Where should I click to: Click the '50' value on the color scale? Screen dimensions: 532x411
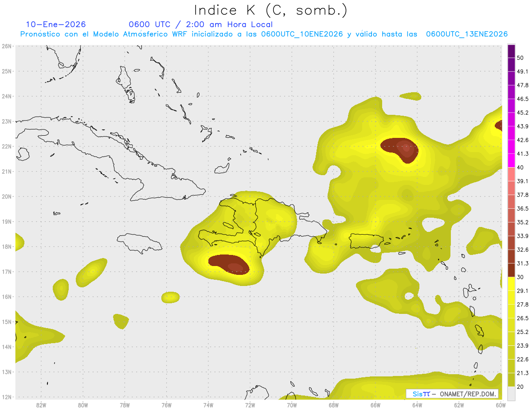pos(520,58)
